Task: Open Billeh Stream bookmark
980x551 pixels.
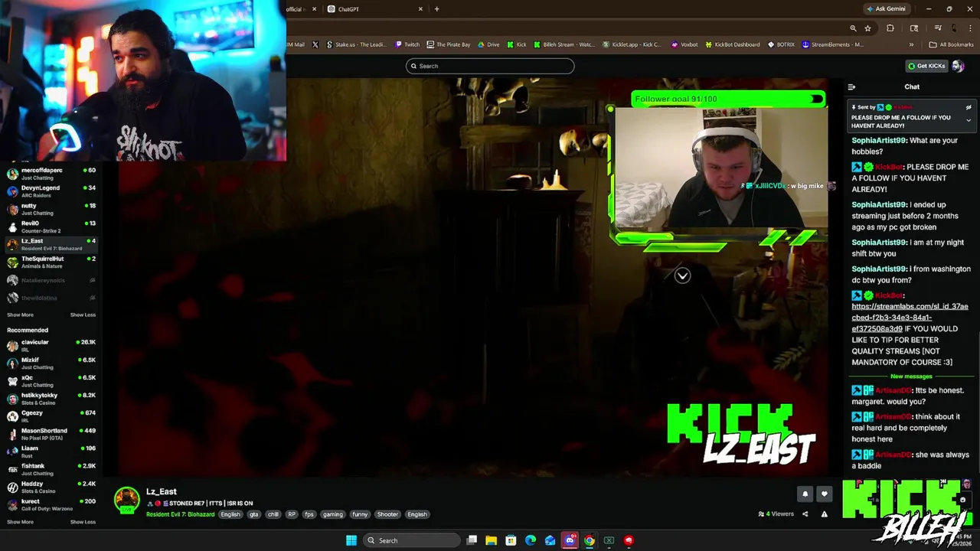Action: click(564, 44)
